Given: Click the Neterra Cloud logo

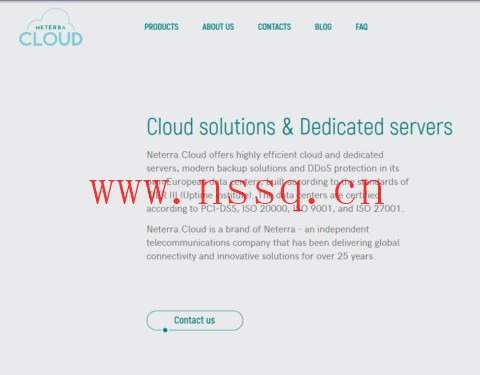Looking at the screenshot, I should click(x=51, y=27).
